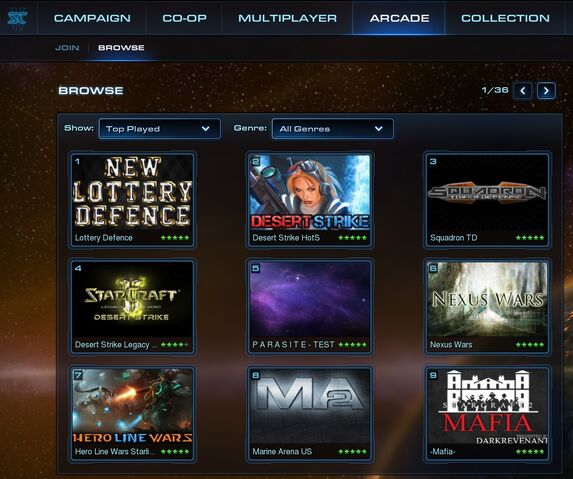Screen dimensions: 573x479
Task: Go to the Collection tab
Action: click(x=505, y=18)
